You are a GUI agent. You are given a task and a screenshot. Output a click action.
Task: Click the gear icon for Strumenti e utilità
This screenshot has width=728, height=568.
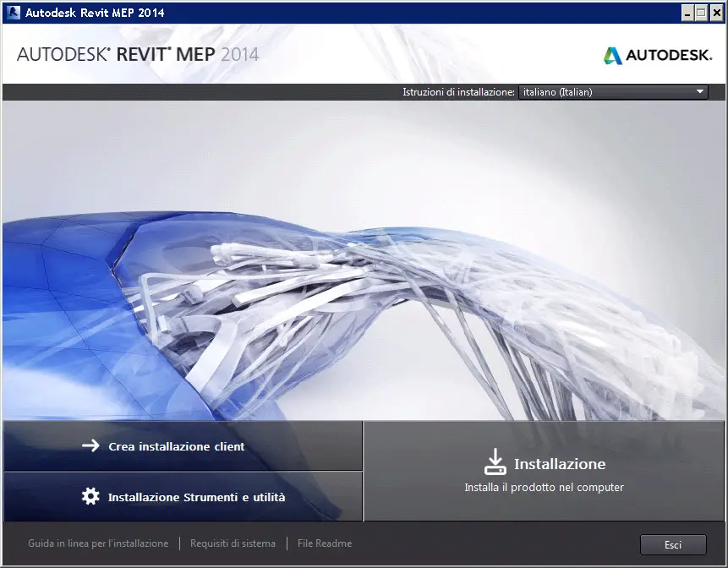point(90,496)
